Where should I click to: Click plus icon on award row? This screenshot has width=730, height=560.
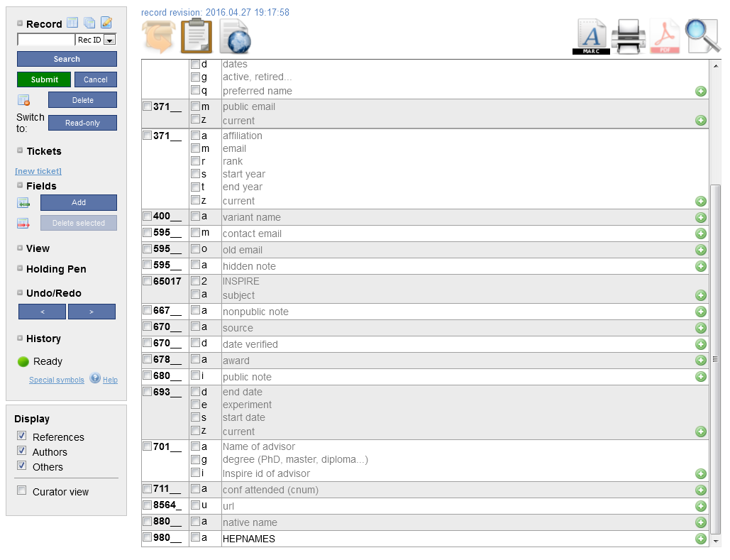click(x=701, y=360)
